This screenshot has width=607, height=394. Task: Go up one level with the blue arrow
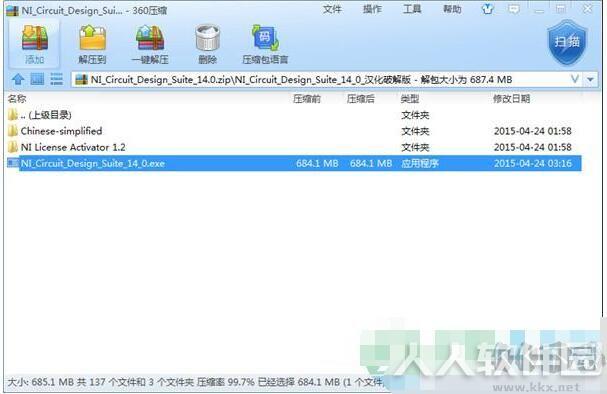(18, 79)
